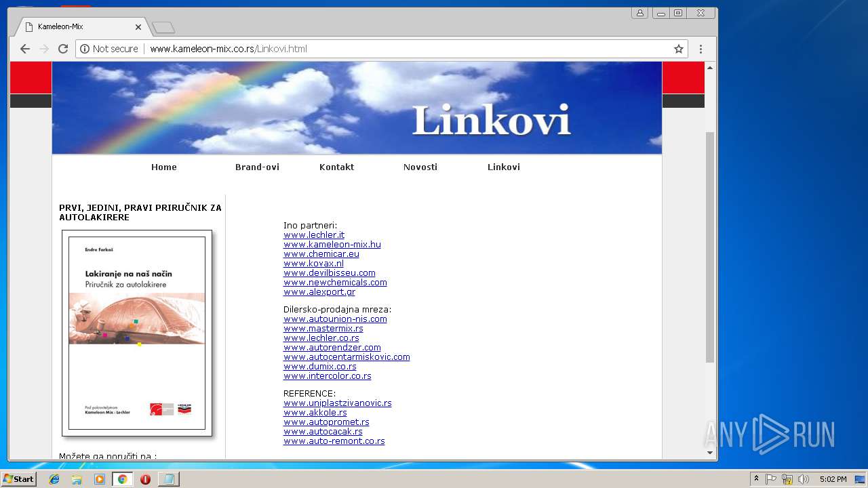This screenshot has height=488, width=868.
Task: Open a new browser tab
Action: click(x=163, y=28)
